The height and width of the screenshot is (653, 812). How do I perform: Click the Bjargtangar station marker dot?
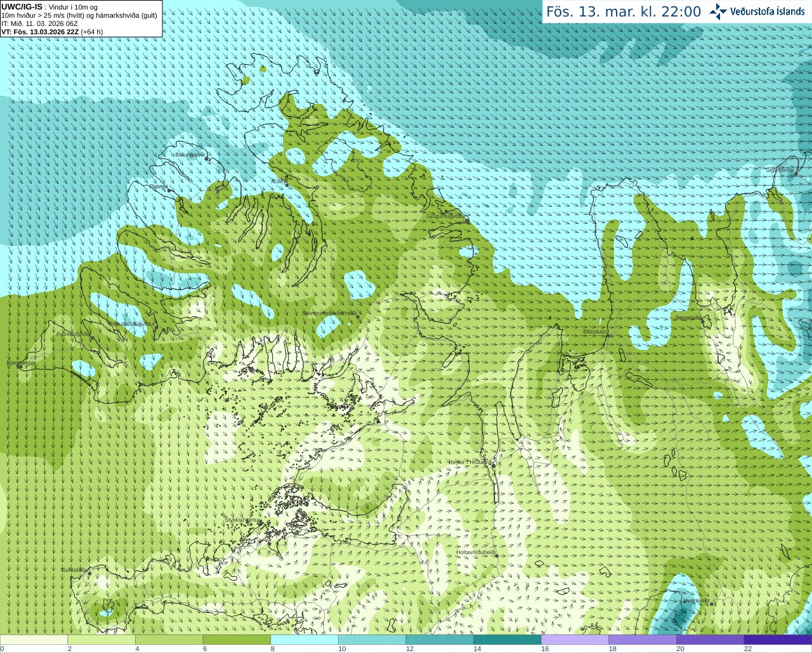tap(20, 366)
